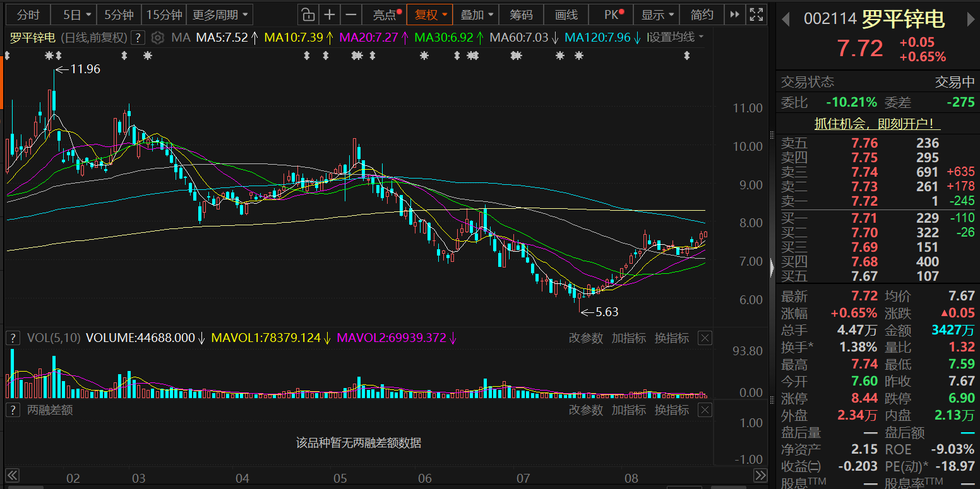Expand more toolbar items double-arrow
Screen dimensions: 980x489
click(x=734, y=15)
